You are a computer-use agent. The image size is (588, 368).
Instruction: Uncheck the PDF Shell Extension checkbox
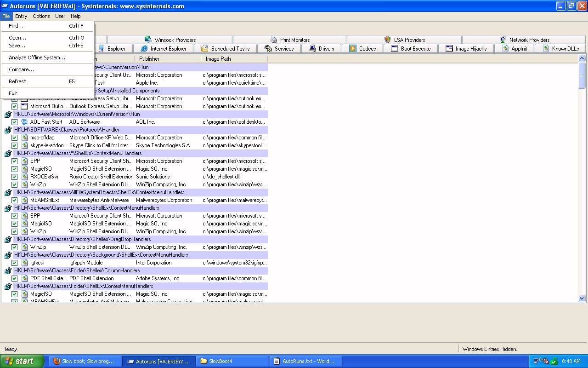pyautogui.click(x=14, y=278)
